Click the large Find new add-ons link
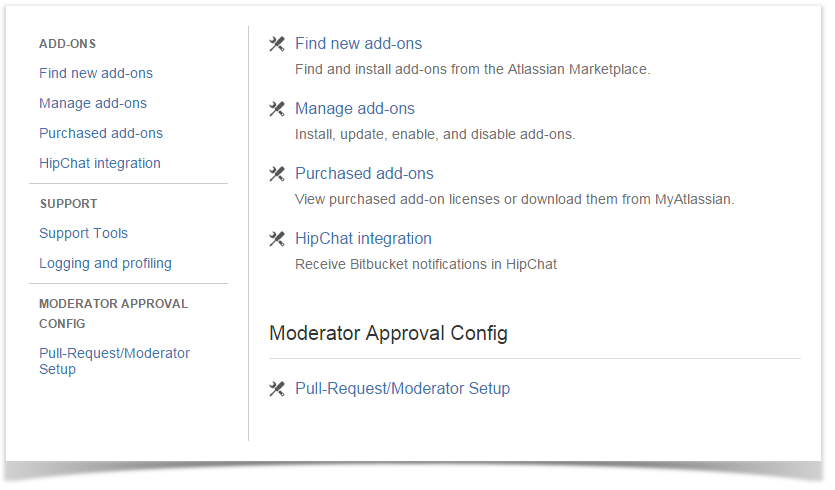 (358, 44)
